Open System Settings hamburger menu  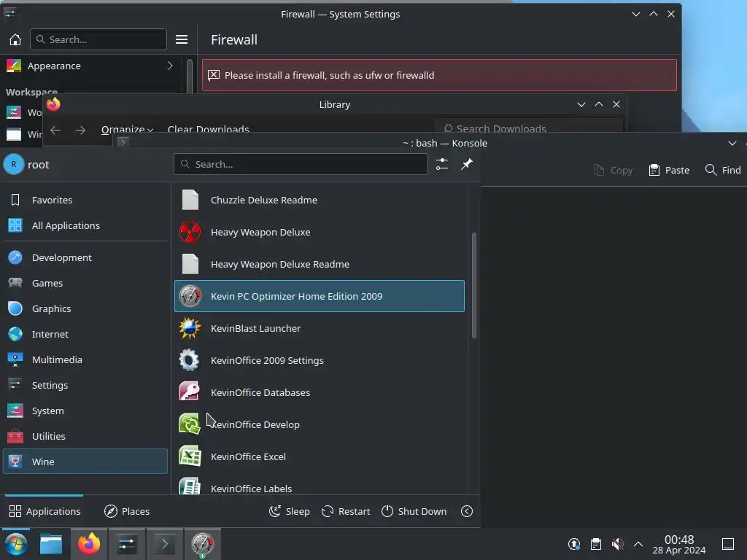click(x=182, y=39)
